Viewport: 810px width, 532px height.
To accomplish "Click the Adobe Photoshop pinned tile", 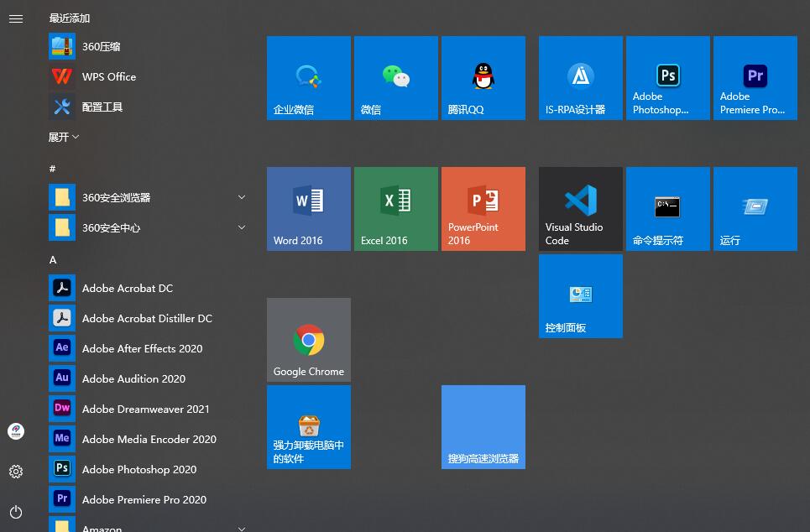I will pyautogui.click(x=668, y=78).
